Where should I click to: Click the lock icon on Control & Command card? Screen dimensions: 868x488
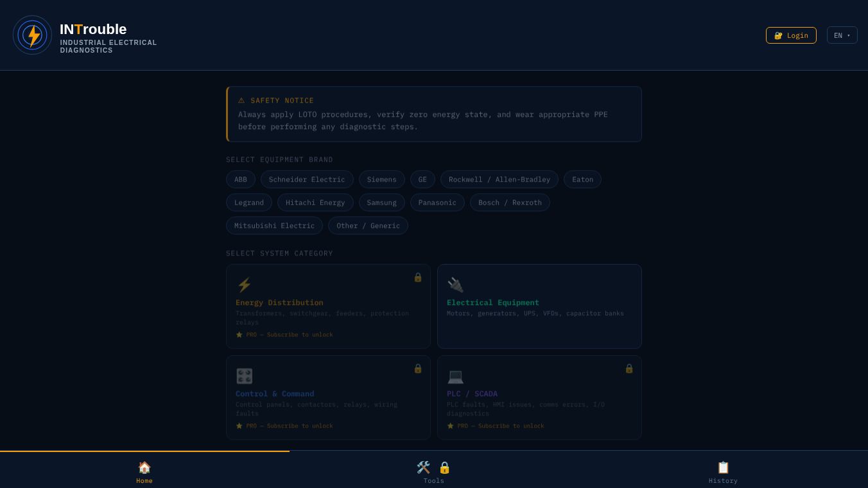(418, 368)
